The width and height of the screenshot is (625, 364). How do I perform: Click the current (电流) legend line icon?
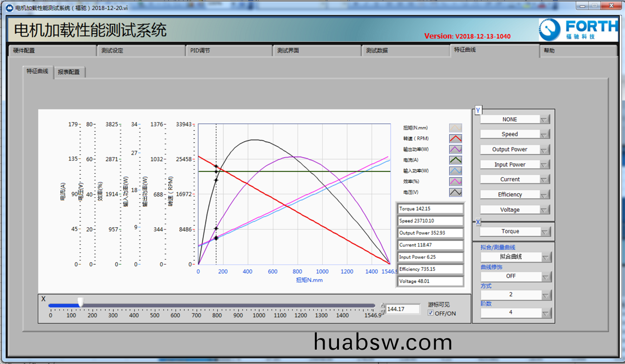click(x=455, y=160)
